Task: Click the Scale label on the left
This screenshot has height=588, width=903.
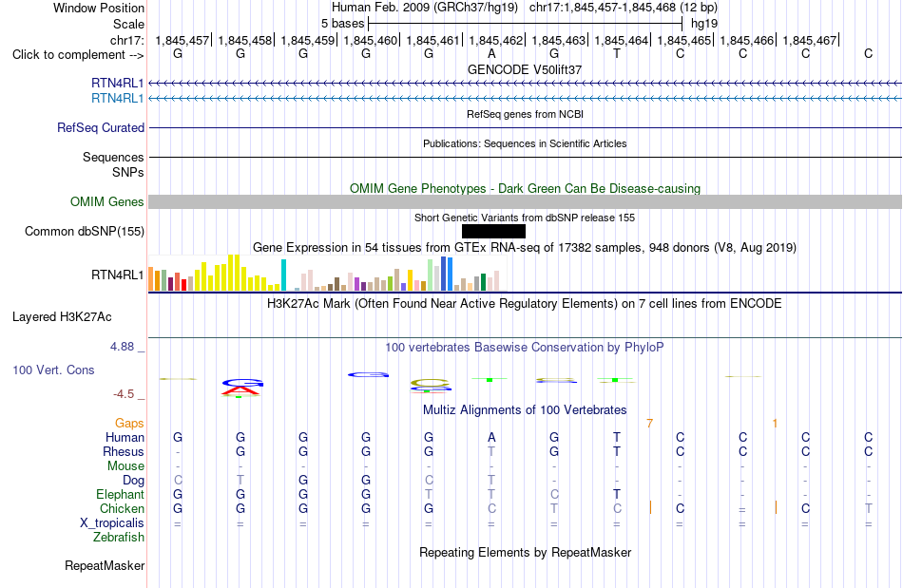Action: (128, 24)
